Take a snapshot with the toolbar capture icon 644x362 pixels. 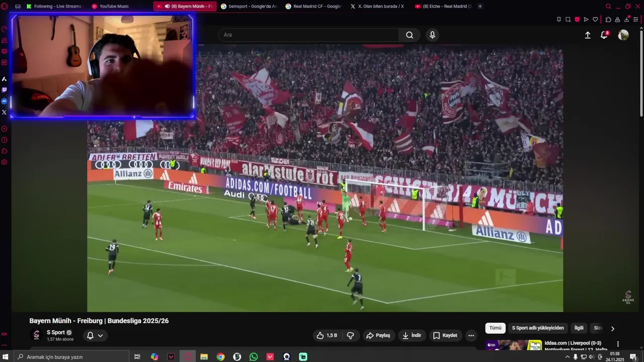(x=568, y=20)
